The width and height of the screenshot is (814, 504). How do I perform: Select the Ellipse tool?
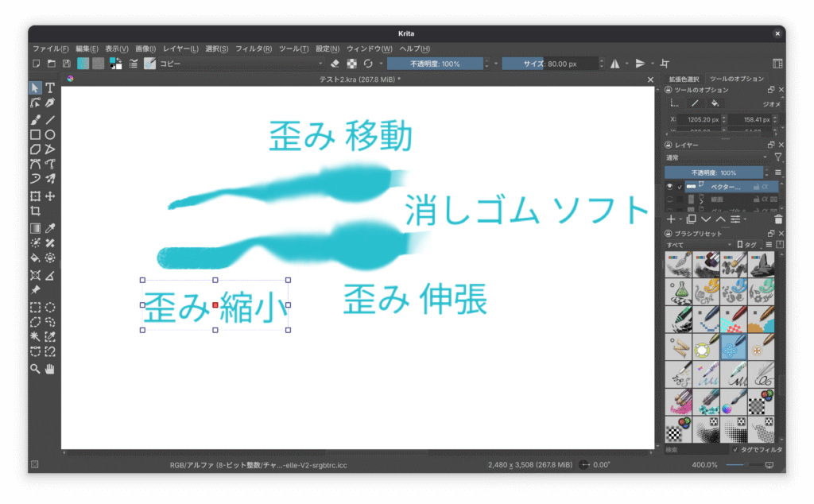click(x=50, y=135)
